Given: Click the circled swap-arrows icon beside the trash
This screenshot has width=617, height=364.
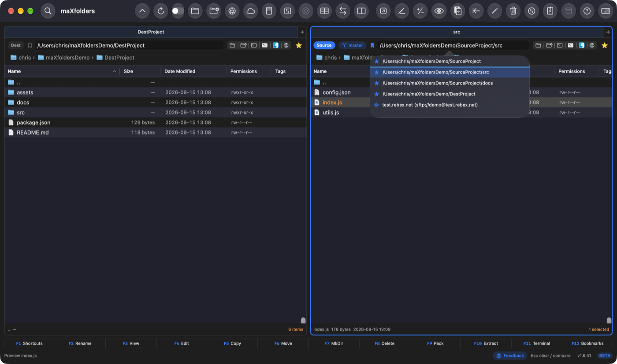Looking at the screenshot, I should click(532, 11).
